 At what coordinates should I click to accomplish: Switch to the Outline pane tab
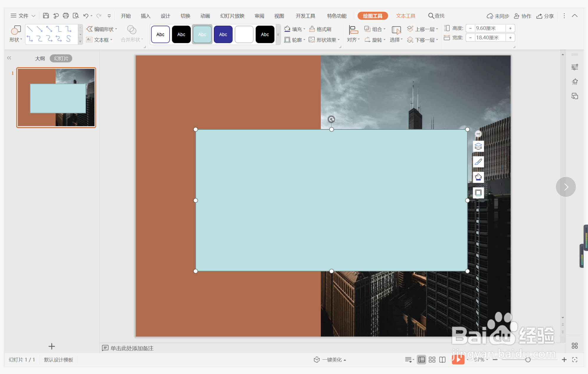40,58
